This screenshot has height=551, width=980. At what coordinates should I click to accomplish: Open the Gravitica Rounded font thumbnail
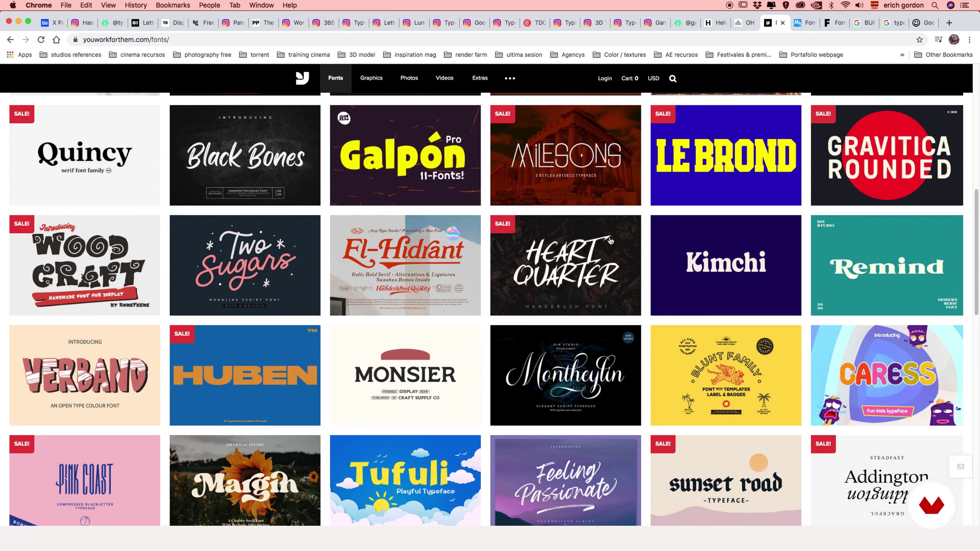click(887, 155)
